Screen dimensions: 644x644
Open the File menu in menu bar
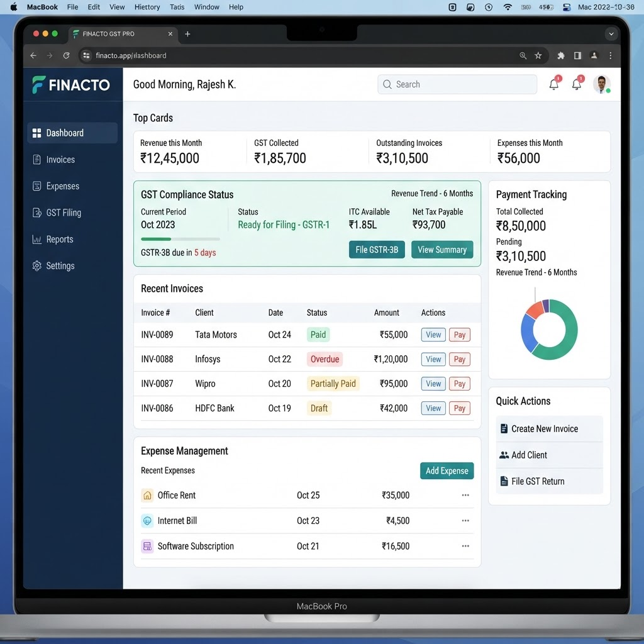click(73, 7)
